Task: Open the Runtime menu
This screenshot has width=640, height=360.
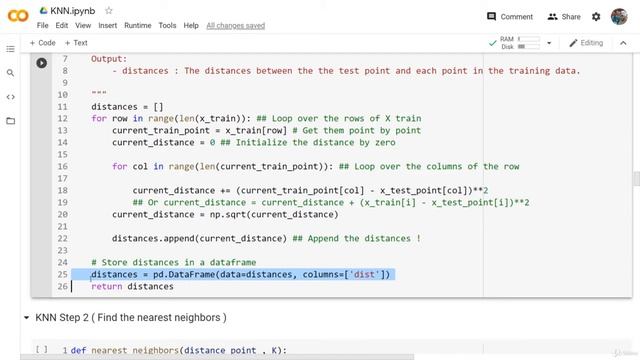Action: click(138, 25)
